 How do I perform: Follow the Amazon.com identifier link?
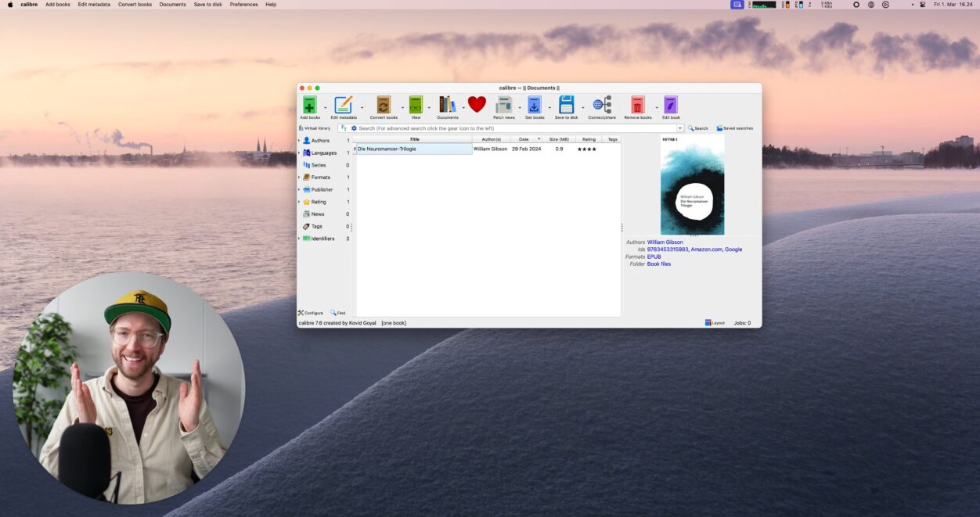(706, 250)
